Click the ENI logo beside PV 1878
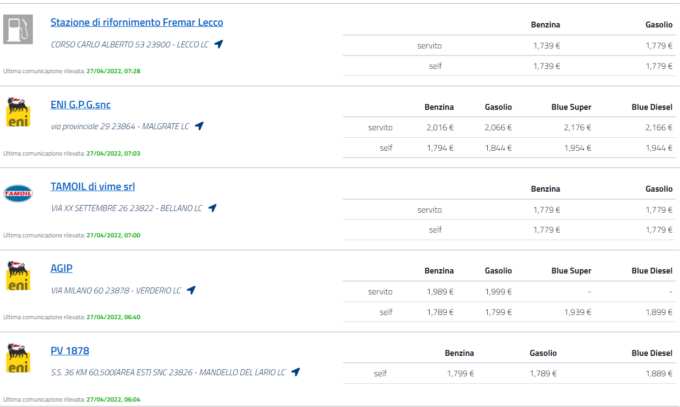The width and height of the screenshot is (680, 407). tap(18, 358)
